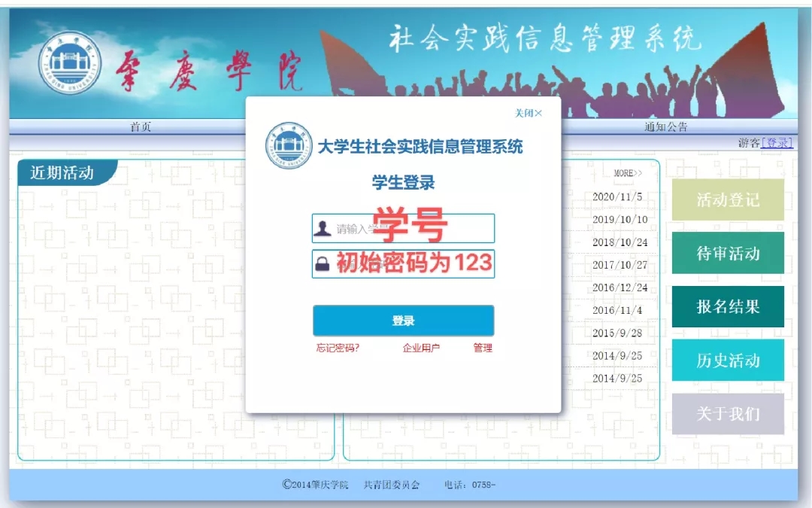Open the 历史活动 button
Screen dimensions: 812x508
pos(728,360)
